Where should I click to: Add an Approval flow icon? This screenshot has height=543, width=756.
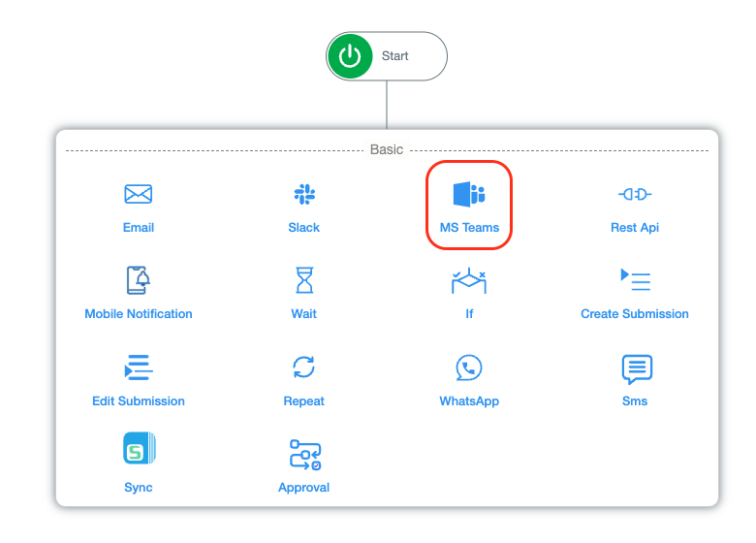pyautogui.click(x=305, y=454)
